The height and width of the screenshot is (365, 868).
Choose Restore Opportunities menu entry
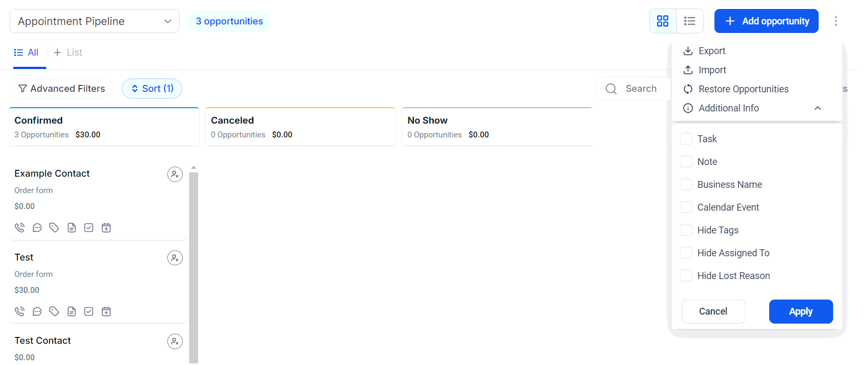click(743, 89)
